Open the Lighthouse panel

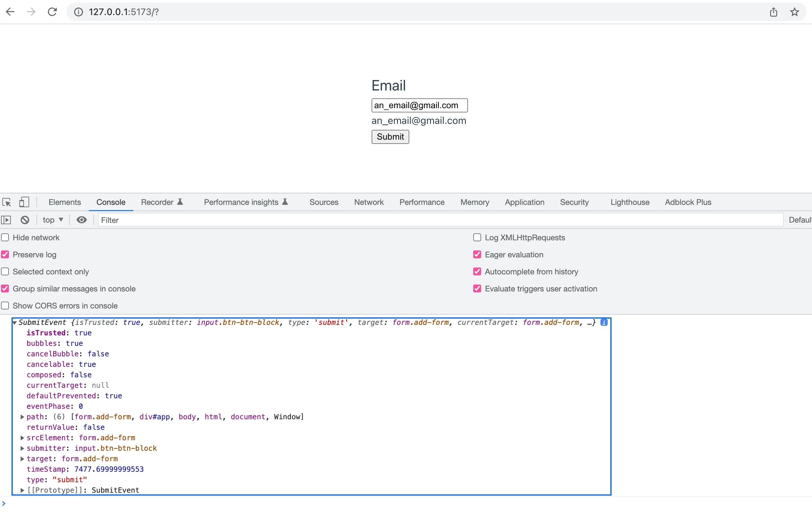point(630,202)
